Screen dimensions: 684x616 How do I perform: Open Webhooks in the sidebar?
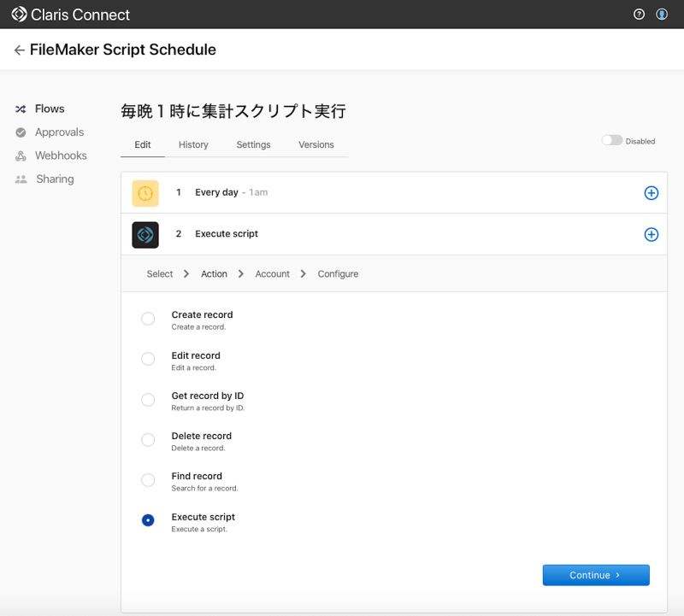point(61,155)
